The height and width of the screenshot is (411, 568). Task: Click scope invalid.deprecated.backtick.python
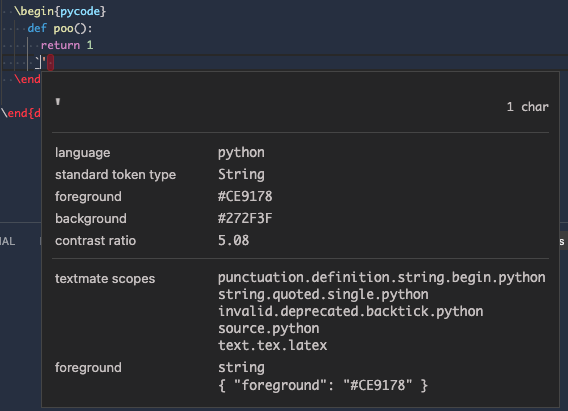coord(350,311)
